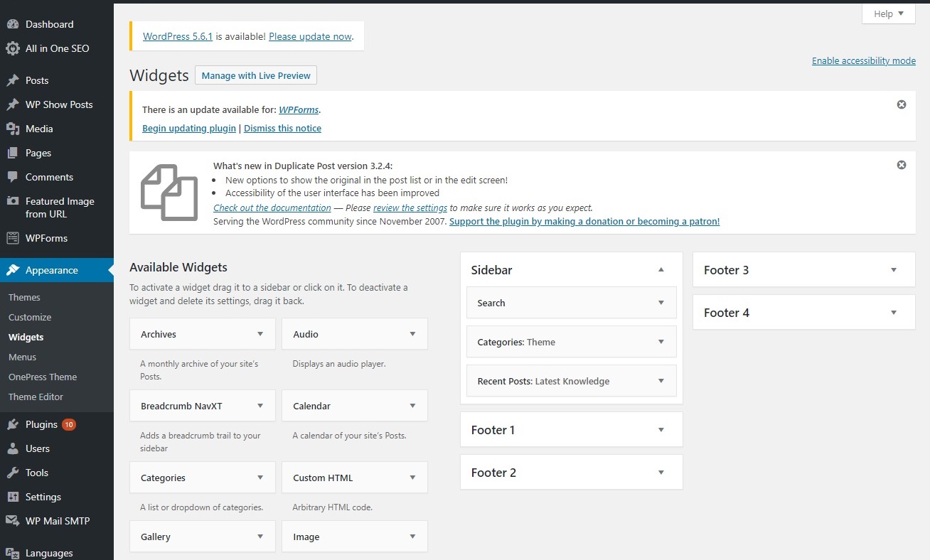This screenshot has height=560, width=930.
Task: Open Customize submenu item
Action: [x=30, y=317]
